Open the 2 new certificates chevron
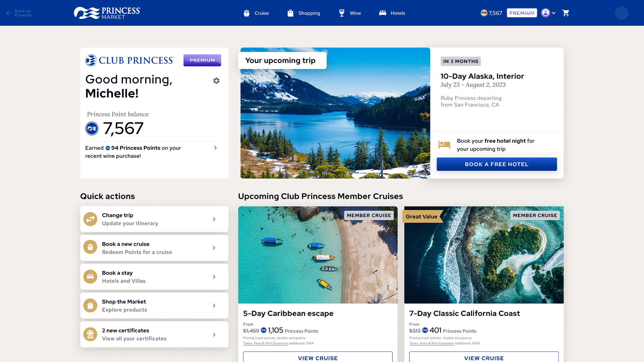 tap(214, 335)
